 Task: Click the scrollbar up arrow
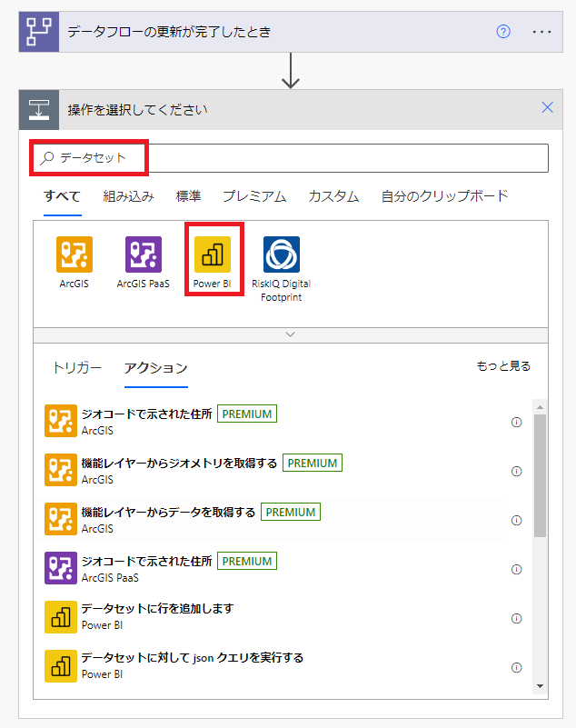[x=540, y=407]
